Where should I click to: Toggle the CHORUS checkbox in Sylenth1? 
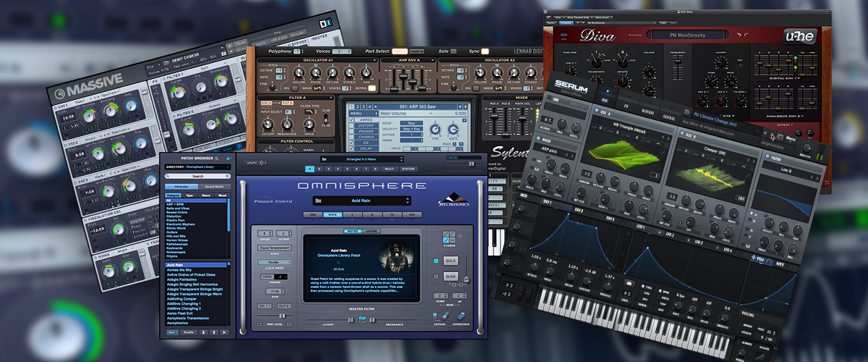pyautogui.click(x=352, y=137)
